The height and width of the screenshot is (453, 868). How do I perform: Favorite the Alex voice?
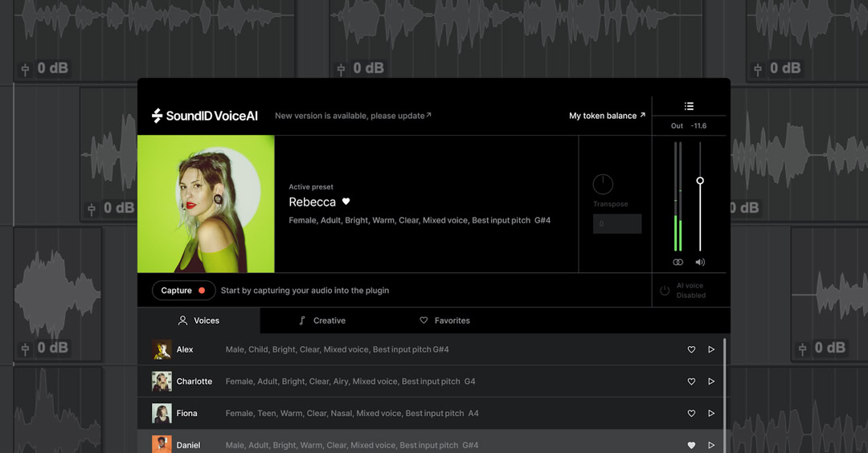click(691, 349)
